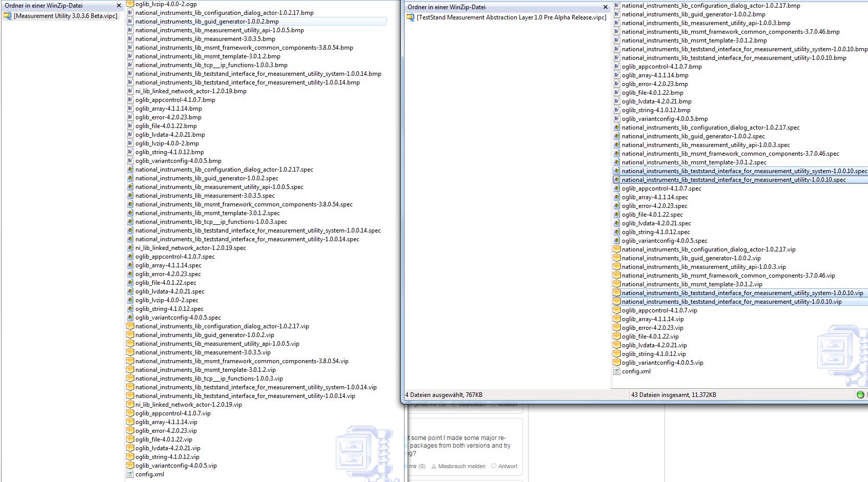Click icon of ni_lib_linked_network_actor-1.2.0.19.bmp
868x482 pixels.
point(130,91)
